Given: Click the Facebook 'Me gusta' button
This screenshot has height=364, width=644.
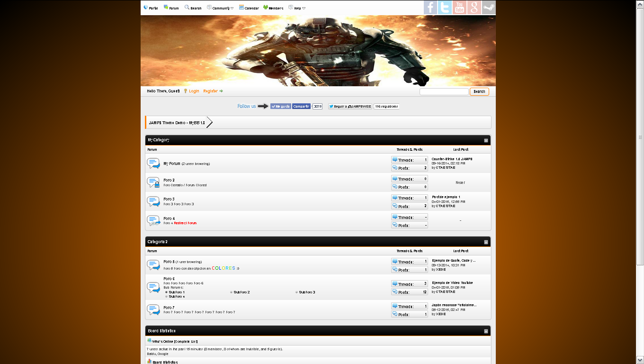Looking at the screenshot, I should tap(281, 107).
